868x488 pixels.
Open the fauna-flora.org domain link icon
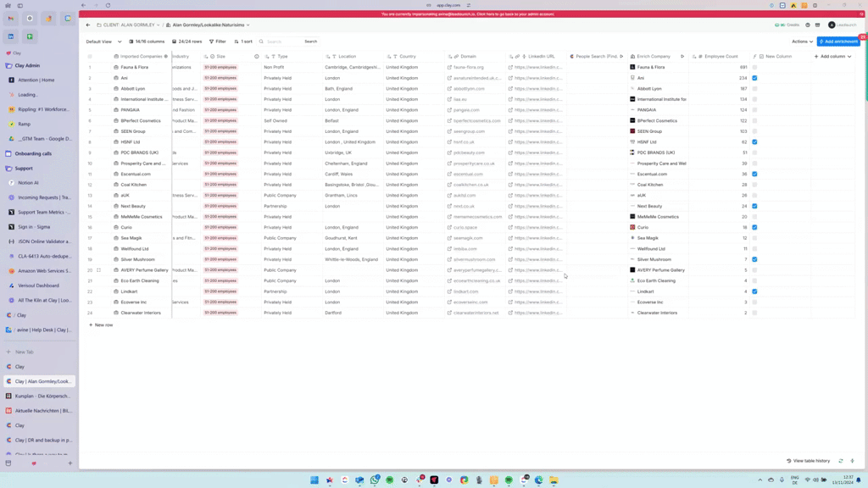[450, 67]
